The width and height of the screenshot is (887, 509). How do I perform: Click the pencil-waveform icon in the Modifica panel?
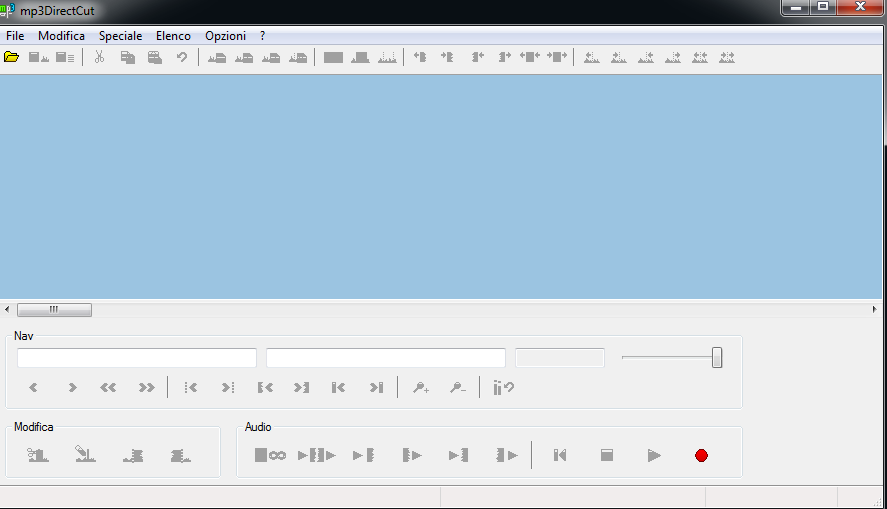[85, 454]
